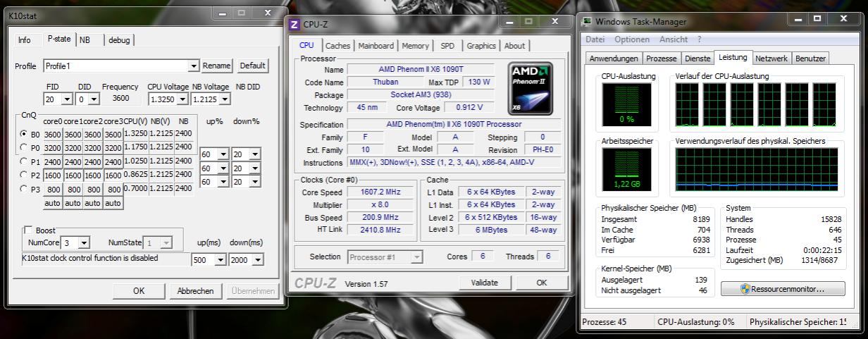Switch to the Info tab in K10stat
868x339 pixels.
click(24, 40)
